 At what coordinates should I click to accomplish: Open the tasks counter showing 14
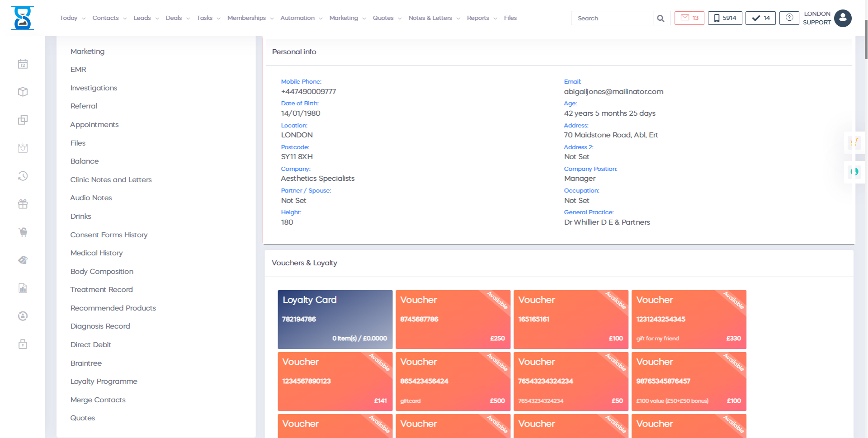click(x=760, y=18)
